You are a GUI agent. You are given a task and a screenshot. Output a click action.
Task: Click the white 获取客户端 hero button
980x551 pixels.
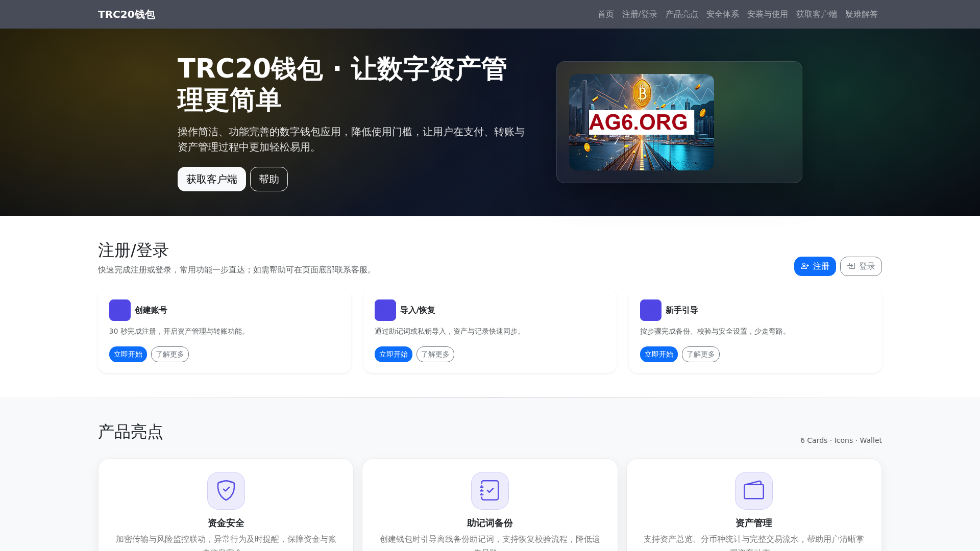[x=212, y=179]
